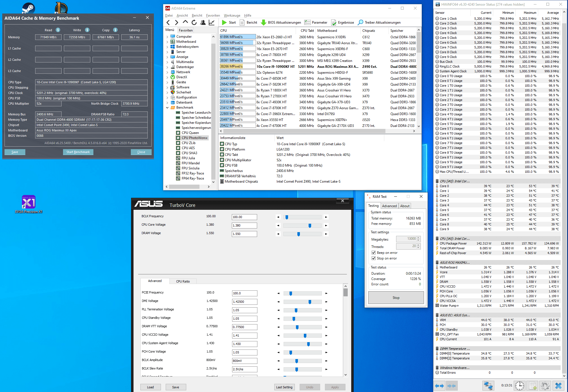Click the CPU Core Voltage slider
This screenshot has width=568, height=392.
pyautogui.click(x=310, y=225)
